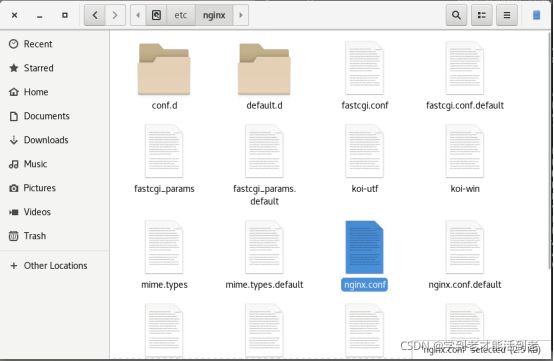
Task: Select the conf.d folder icon
Action: [164, 69]
